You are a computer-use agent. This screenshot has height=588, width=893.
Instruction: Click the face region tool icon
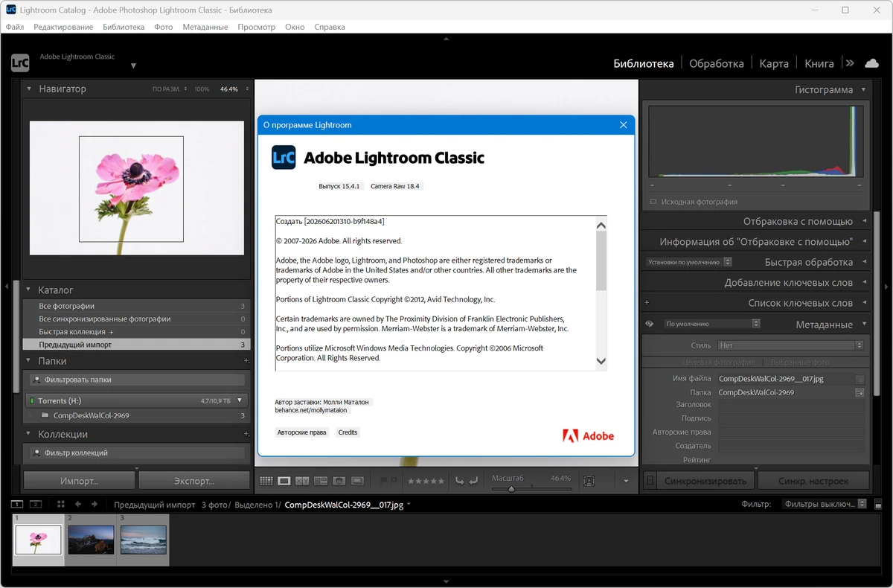(x=589, y=481)
